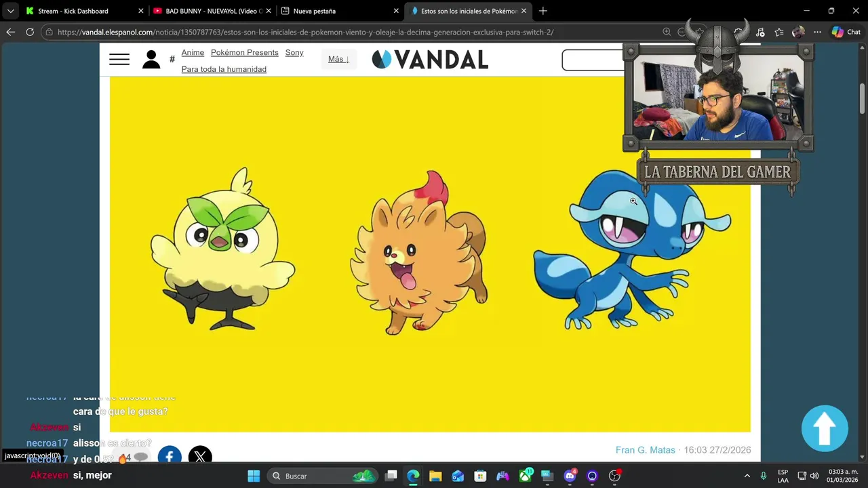This screenshot has width=868, height=488.
Task: Open the Sony section link
Action: point(294,52)
